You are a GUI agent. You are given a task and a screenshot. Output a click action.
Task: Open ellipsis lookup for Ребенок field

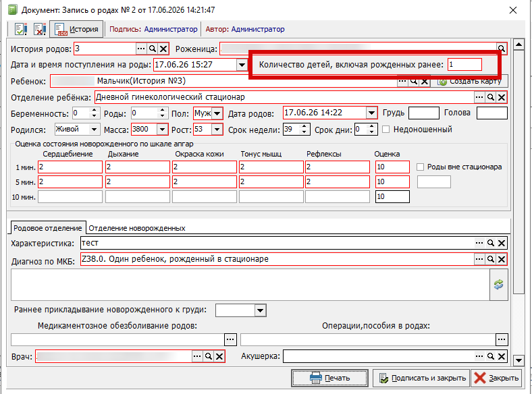(x=402, y=82)
